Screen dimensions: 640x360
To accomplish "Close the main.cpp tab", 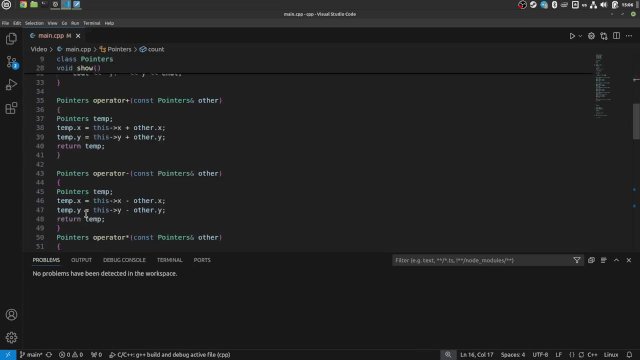I will [x=78, y=36].
